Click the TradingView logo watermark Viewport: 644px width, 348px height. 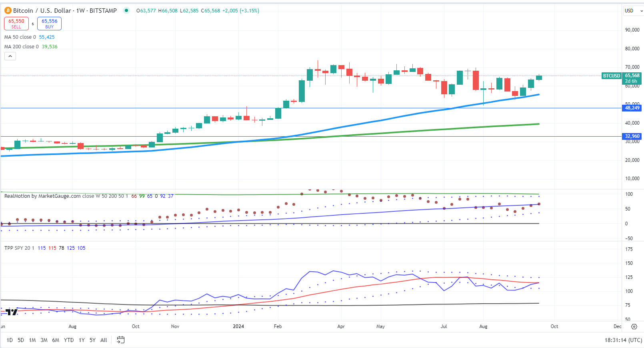pyautogui.click(x=11, y=312)
